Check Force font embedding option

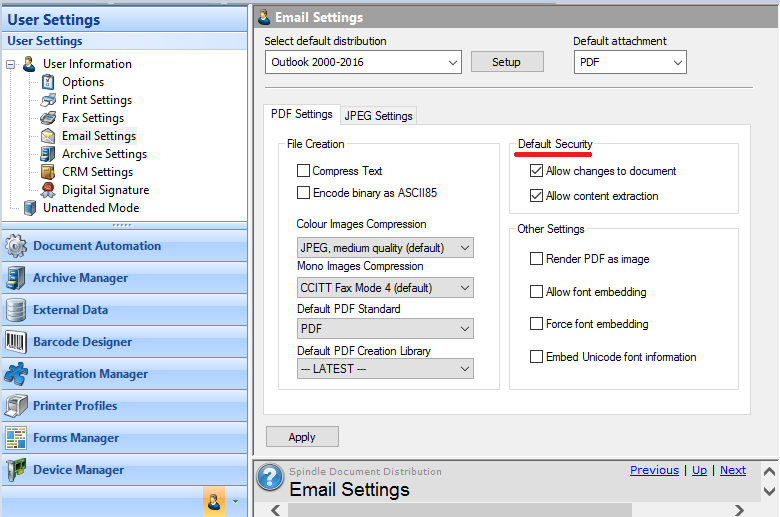point(536,324)
